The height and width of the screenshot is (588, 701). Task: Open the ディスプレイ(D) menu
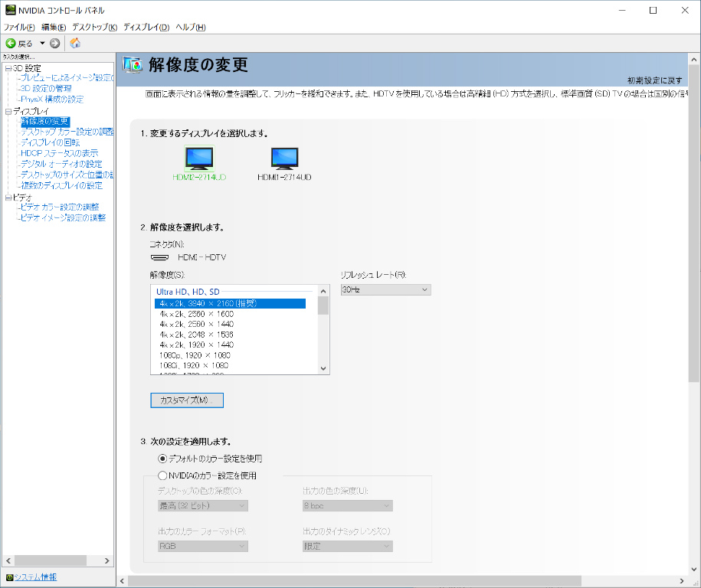146,28
